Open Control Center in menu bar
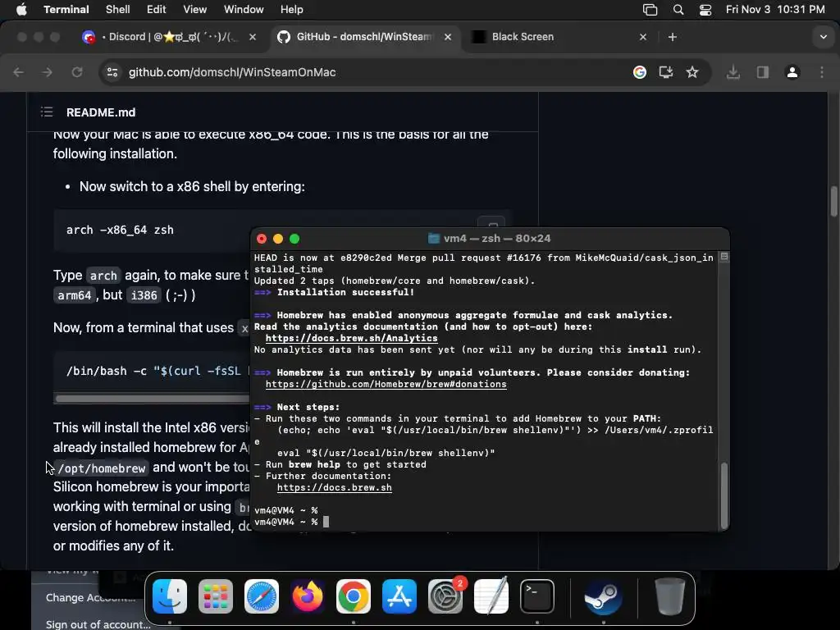 705,10
